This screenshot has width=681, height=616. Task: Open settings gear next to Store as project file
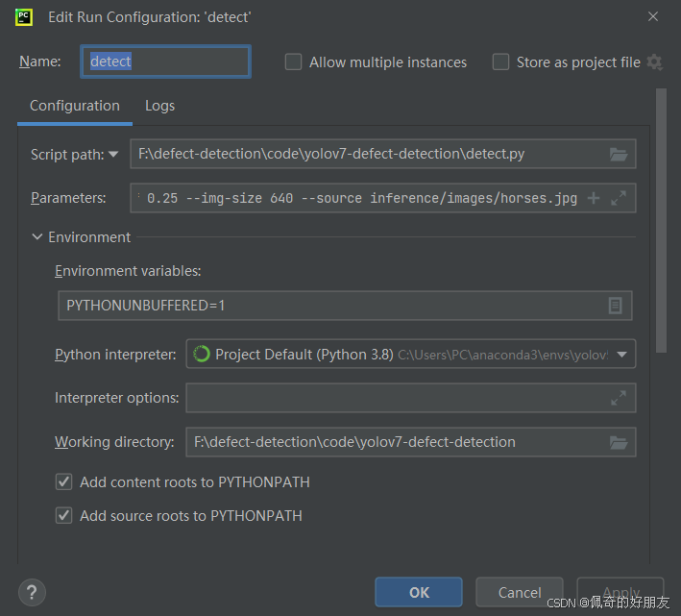pos(654,62)
